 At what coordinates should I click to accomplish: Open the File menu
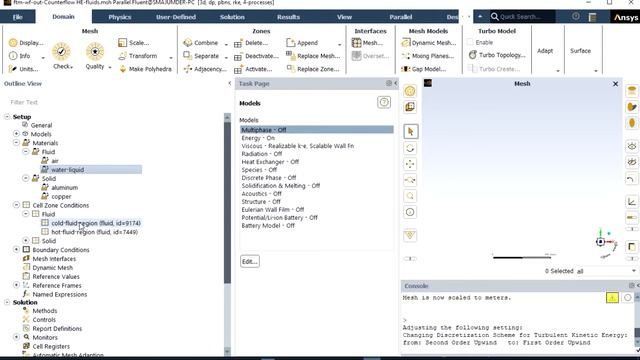click(18, 17)
